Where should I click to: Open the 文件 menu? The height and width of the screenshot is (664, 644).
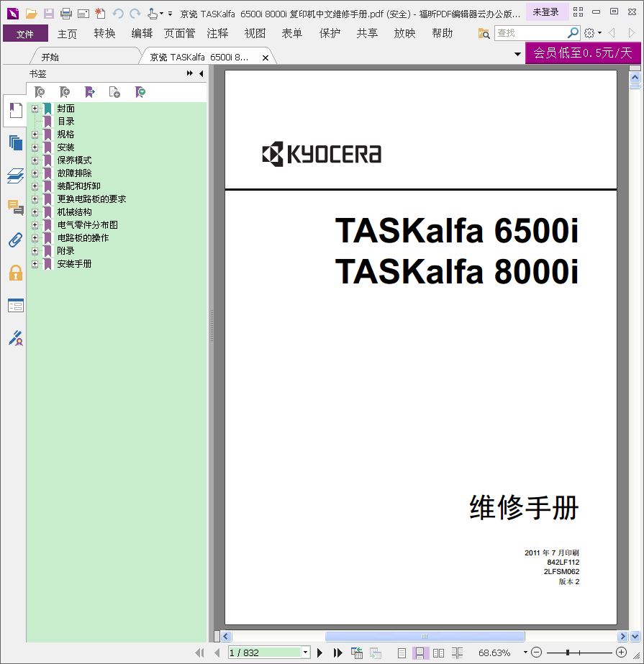25,34
